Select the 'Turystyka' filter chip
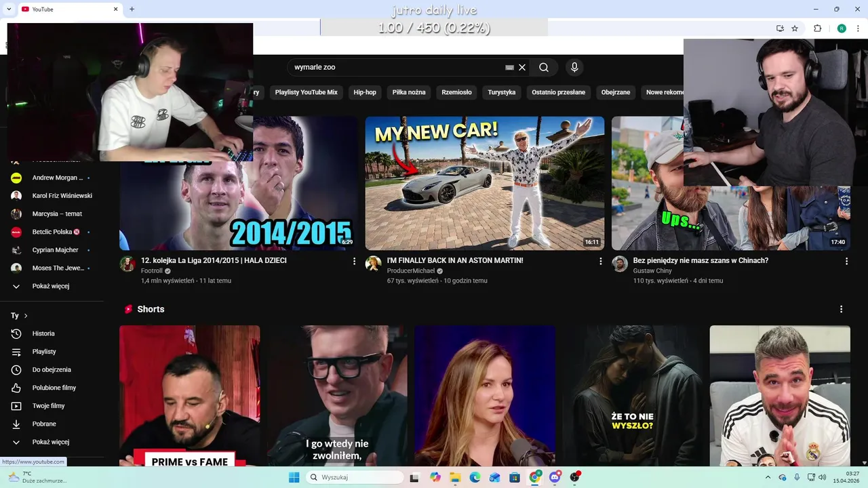 point(502,92)
